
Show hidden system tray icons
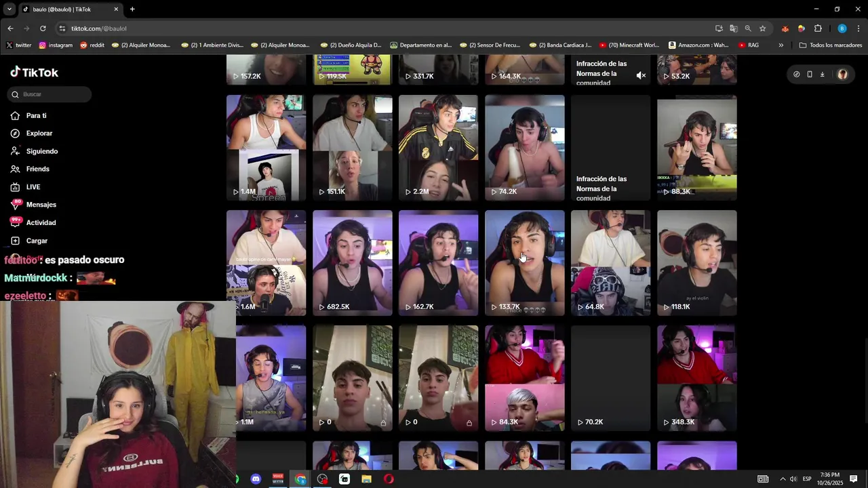point(782,479)
